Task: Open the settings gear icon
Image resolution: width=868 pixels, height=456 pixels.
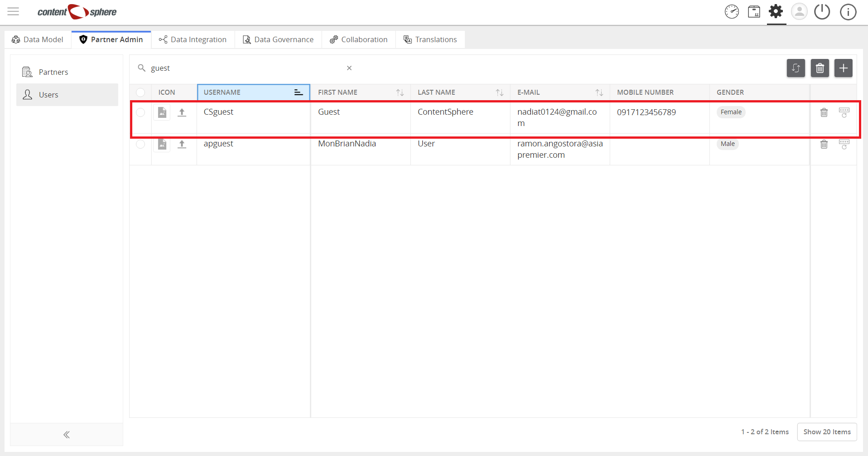Action: click(776, 11)
